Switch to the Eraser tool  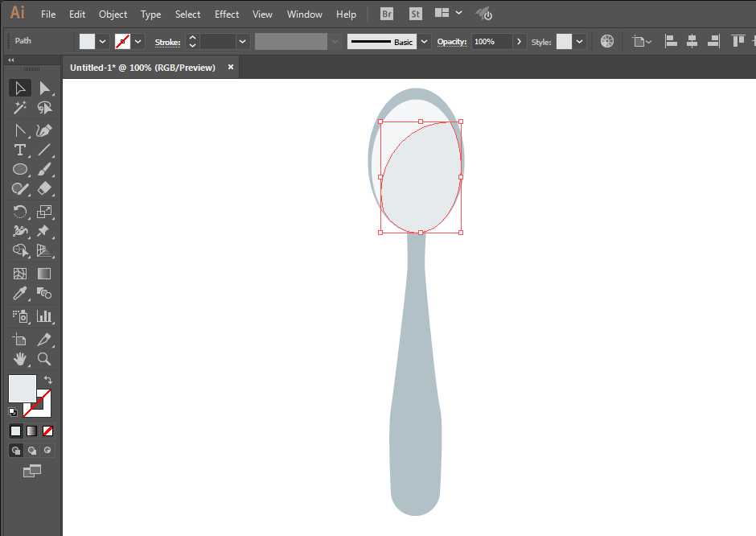[46, 189]
